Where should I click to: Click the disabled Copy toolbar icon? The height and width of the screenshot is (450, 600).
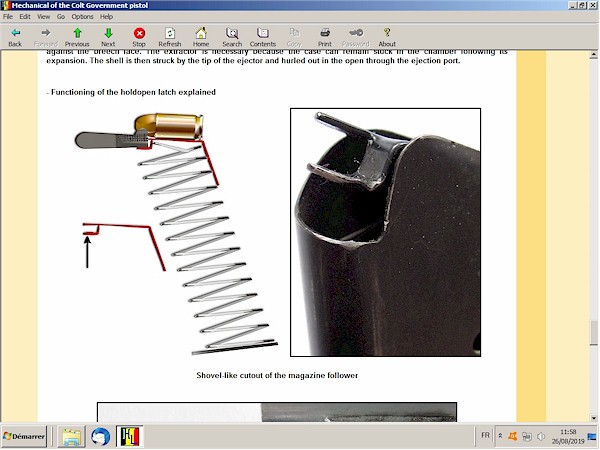coord(294,37)
